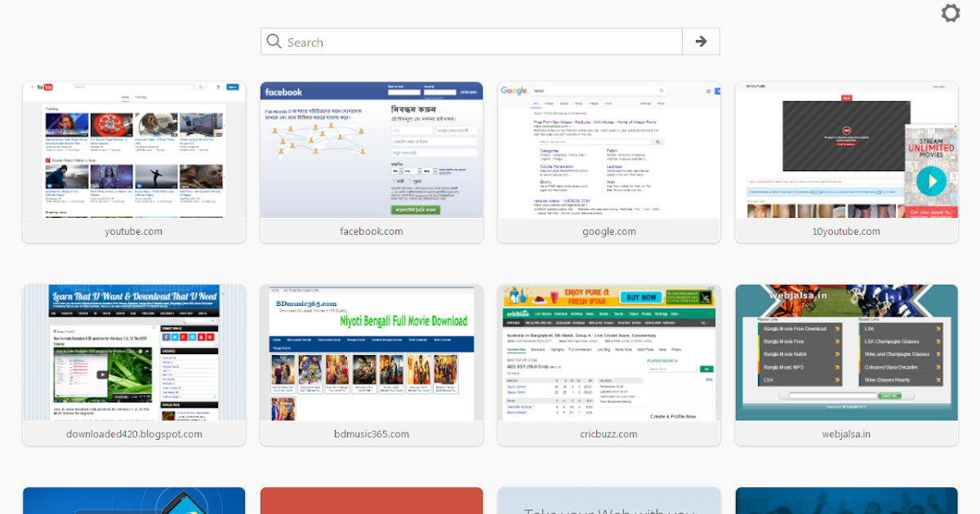Click the bdmusic365.com label
Image resolution: width=980 pixels, height=514 pixels.
(372, 434)
